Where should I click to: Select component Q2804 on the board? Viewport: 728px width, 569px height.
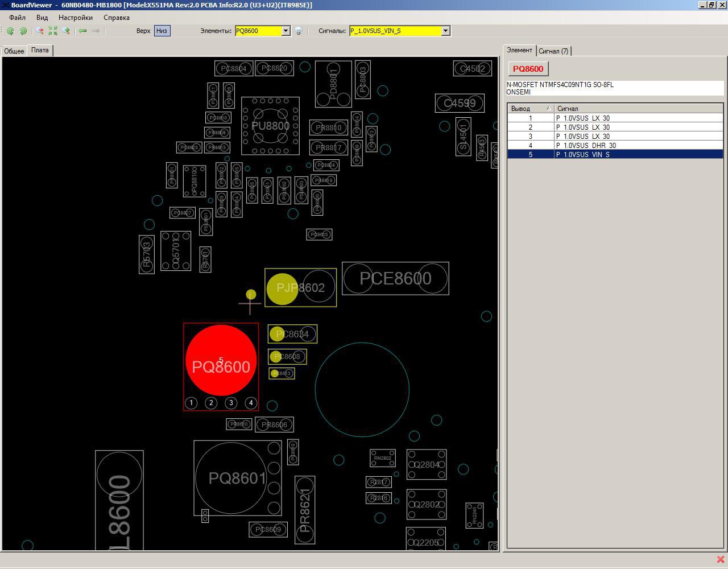pos(427,464)
